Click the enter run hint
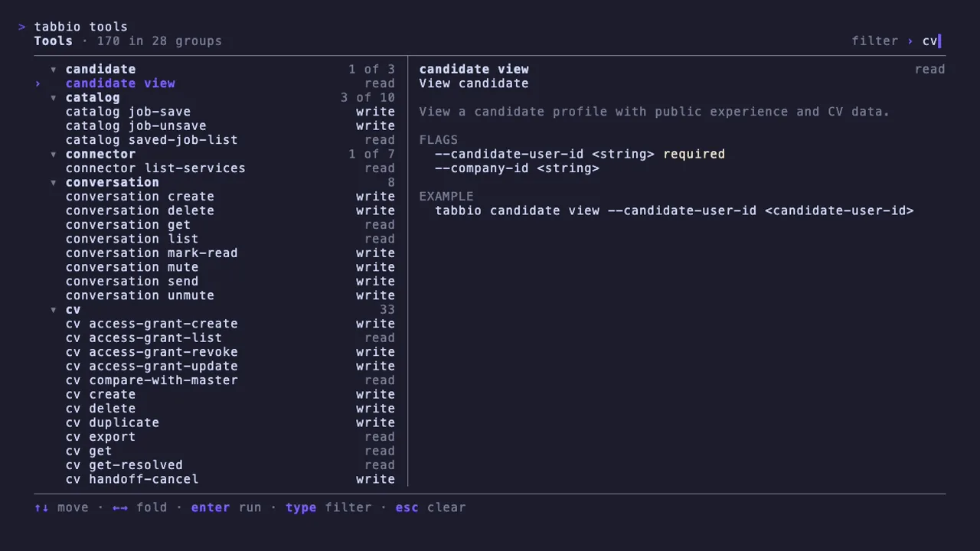This screenshot has width=980, height=551. tap(226, 507)
